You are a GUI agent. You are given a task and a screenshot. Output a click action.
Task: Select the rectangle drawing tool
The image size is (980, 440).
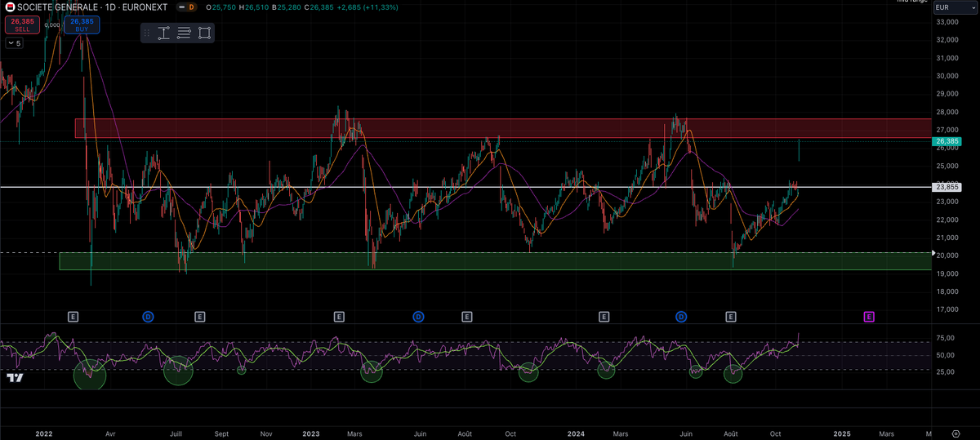[204, 33]
